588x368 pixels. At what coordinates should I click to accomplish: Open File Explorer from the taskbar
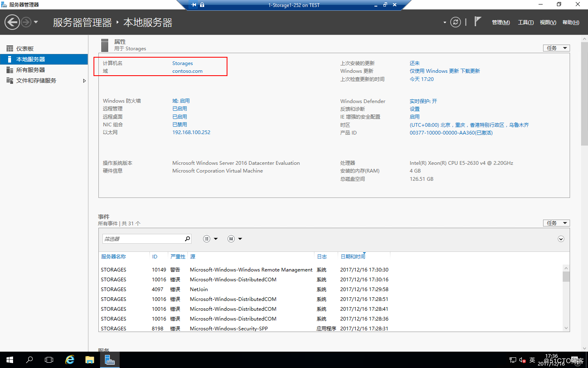coord(90,360)
